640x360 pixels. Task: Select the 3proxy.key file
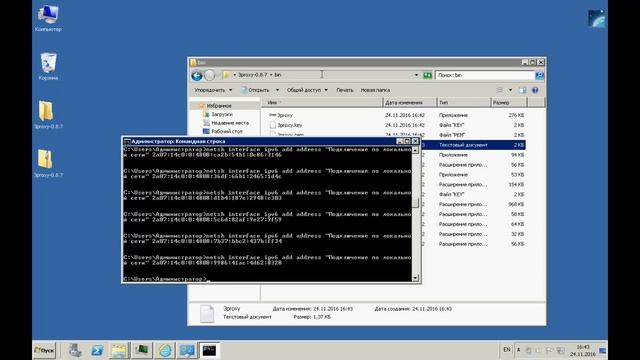pos(286,125)
